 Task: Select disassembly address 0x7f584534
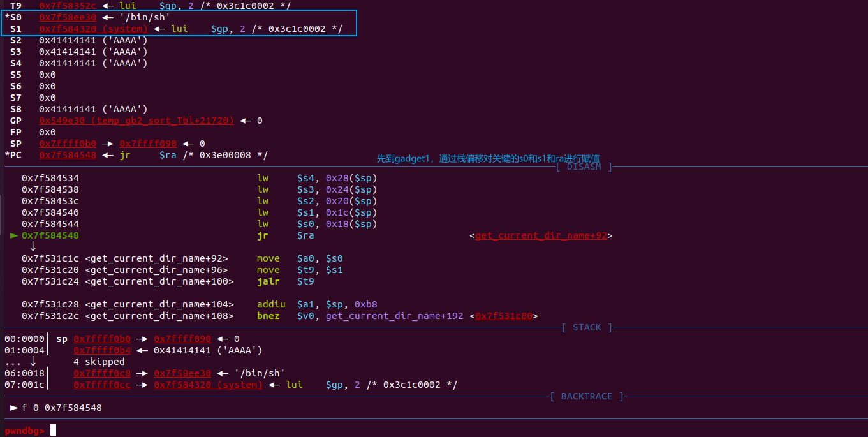[x=50, y=178]
